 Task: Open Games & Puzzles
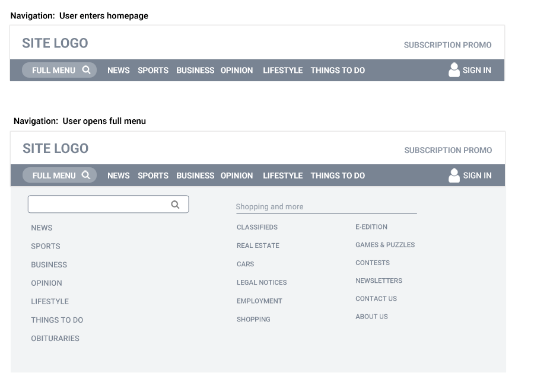(385, 245)
